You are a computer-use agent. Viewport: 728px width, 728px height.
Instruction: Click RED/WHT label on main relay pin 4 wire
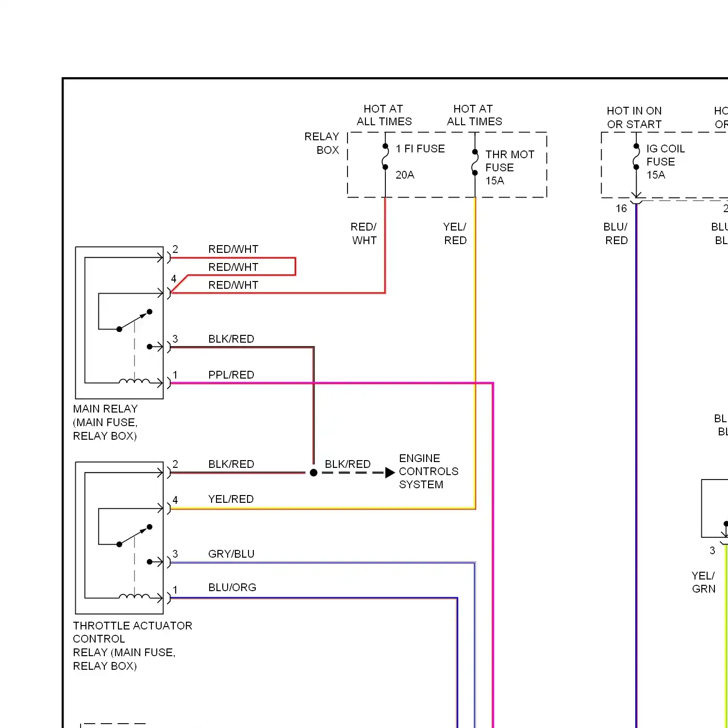[x=233, y=285]
